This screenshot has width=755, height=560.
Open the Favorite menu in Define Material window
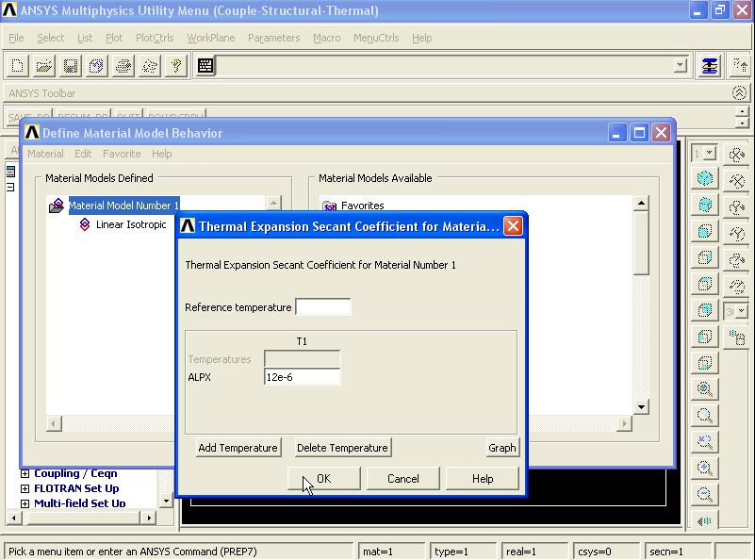point(122,154)
